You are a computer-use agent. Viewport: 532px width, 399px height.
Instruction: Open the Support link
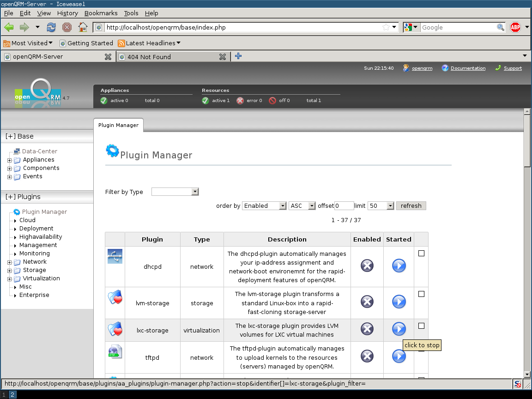pos(513,68)
